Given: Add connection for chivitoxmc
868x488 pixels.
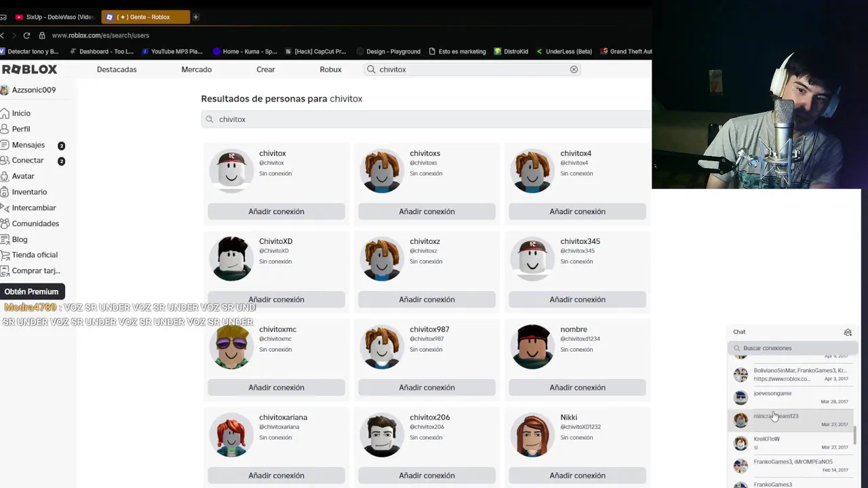Looking at the screenshot, I should pos(276,388).
